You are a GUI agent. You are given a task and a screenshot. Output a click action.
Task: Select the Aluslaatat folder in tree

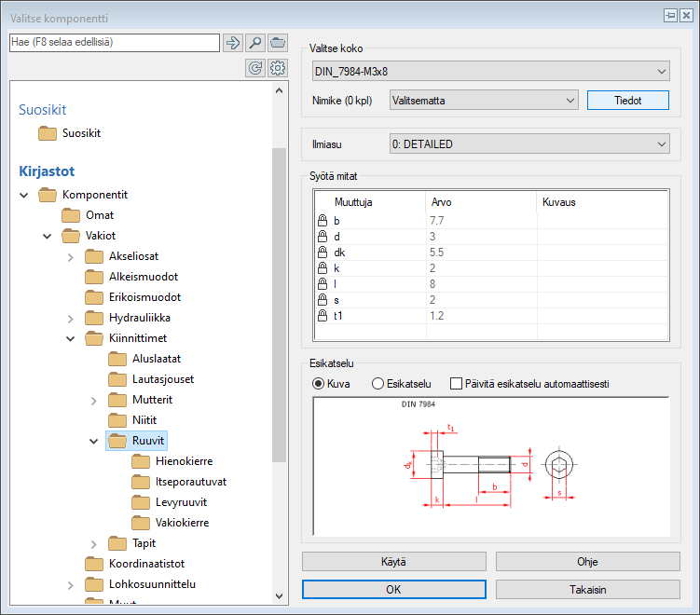(156, 359)
